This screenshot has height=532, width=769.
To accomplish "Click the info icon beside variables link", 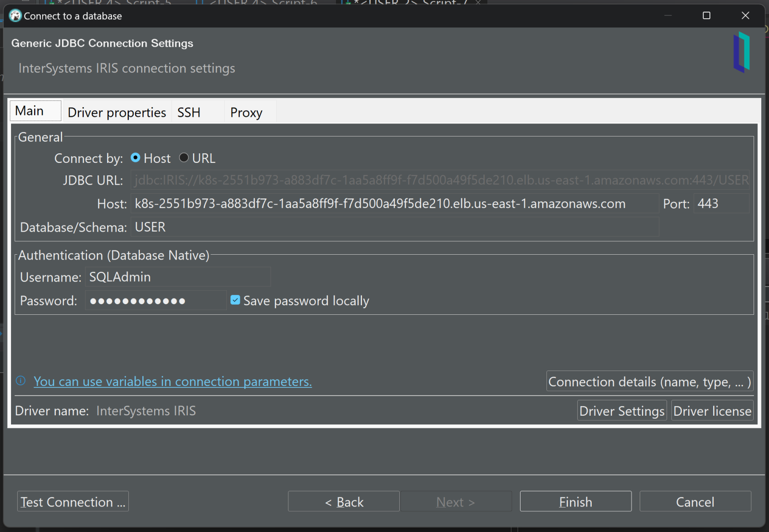I will click(x=21, y=381).
